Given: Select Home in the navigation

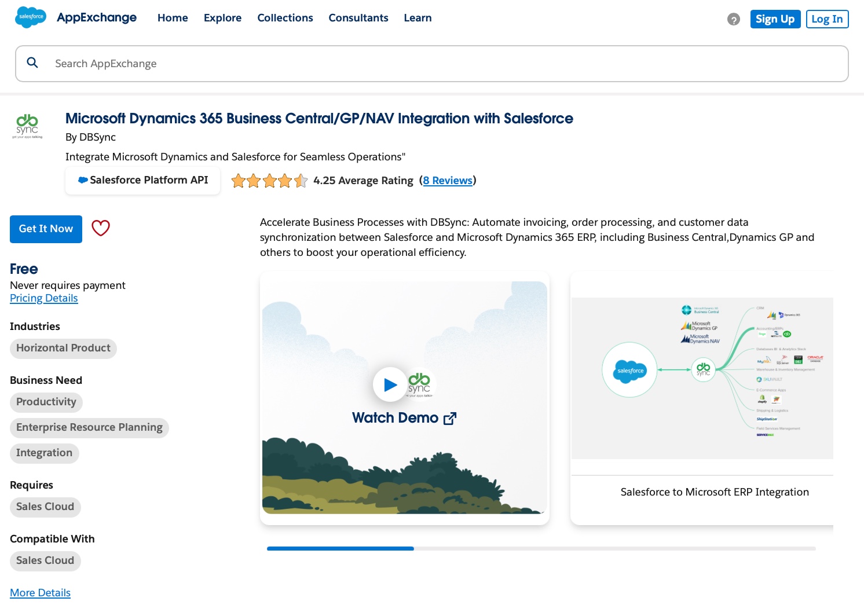Looking at the screenshot, I should click(173, 18).
